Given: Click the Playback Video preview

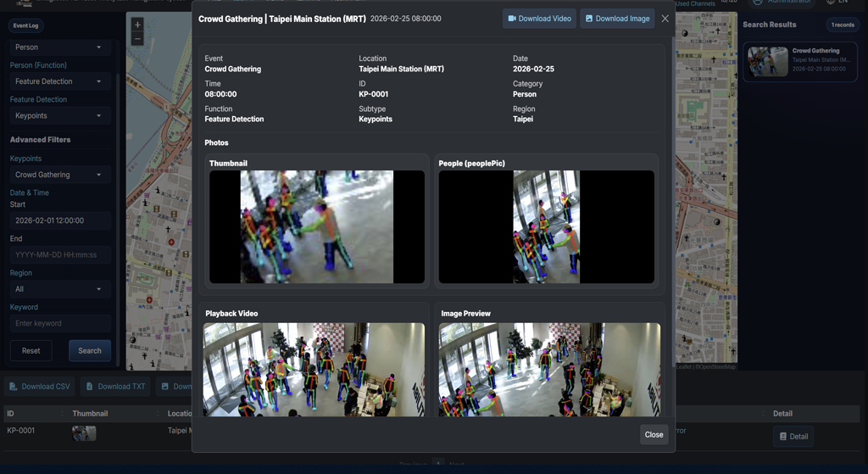Looking at the screenshot, I should click(314, 370).
